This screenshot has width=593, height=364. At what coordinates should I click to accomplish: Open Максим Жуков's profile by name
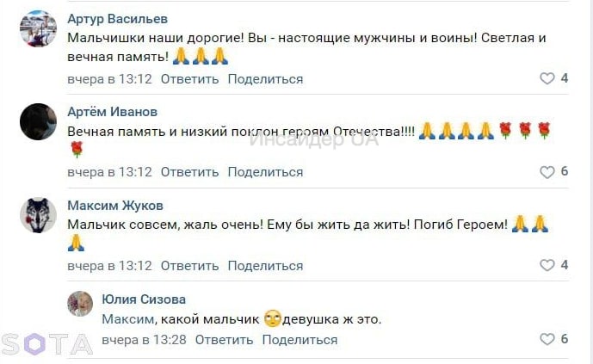(115, 206)
